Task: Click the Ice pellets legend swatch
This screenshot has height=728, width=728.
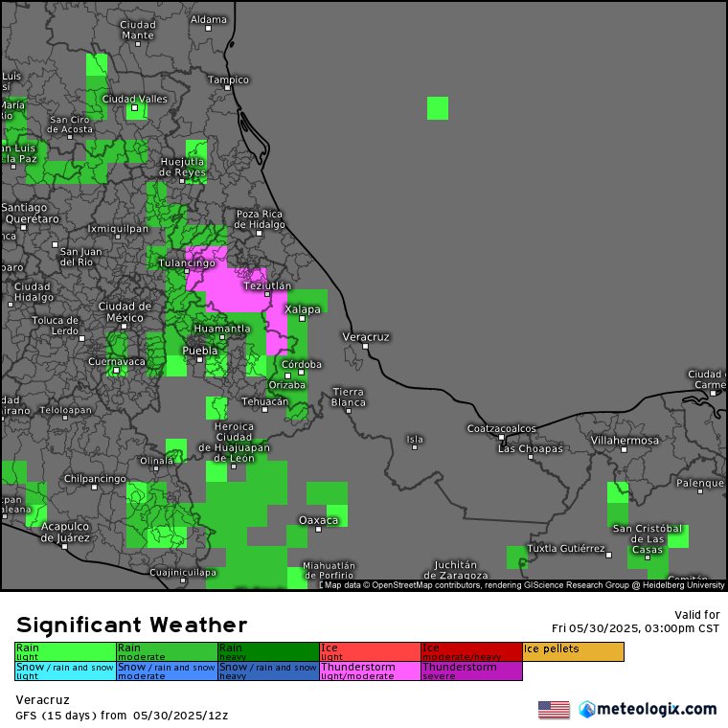Action: [x=574, y=652]
